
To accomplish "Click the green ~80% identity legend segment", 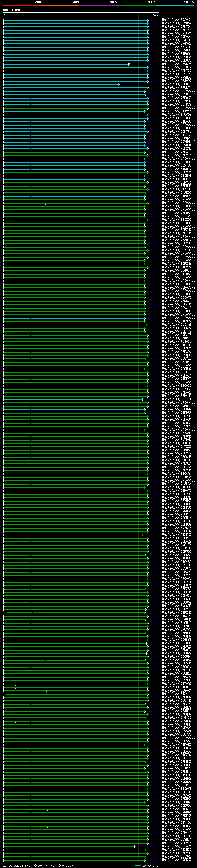I will (x=137, y=6).
